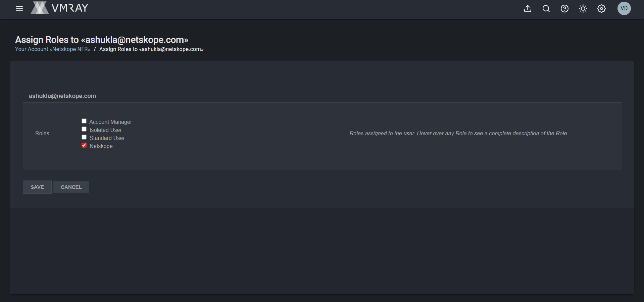The height and width of the screenshot is (302, 644).
Task: Select the ashukla@netskope.com section header
Action: coord(62,96)
